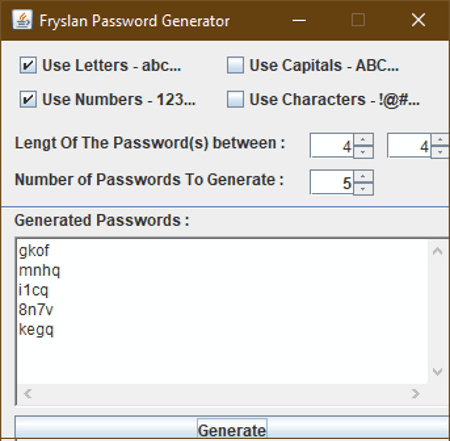
Task: Decrease maximum password length stepper
Action: [440, 152]
